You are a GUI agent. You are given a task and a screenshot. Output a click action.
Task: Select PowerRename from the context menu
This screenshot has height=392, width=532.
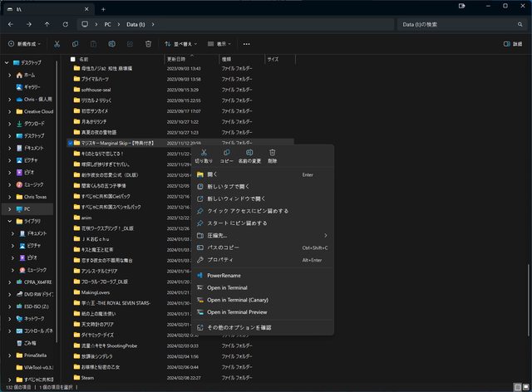point(222,275)
